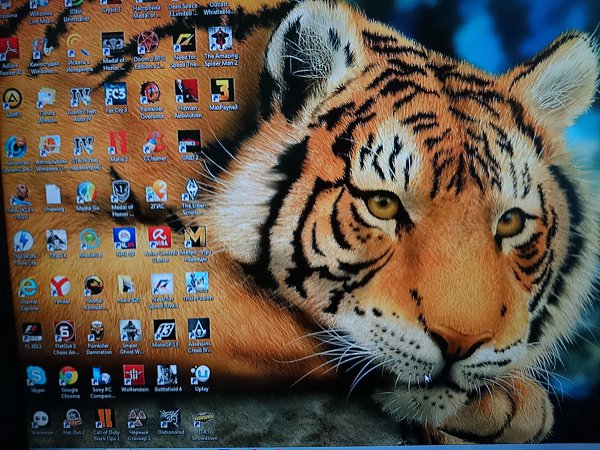Select the FlatOut 2 desktop icon
Image resolution: width=600 pixels, height=450 pixels.
pos(73,418)
